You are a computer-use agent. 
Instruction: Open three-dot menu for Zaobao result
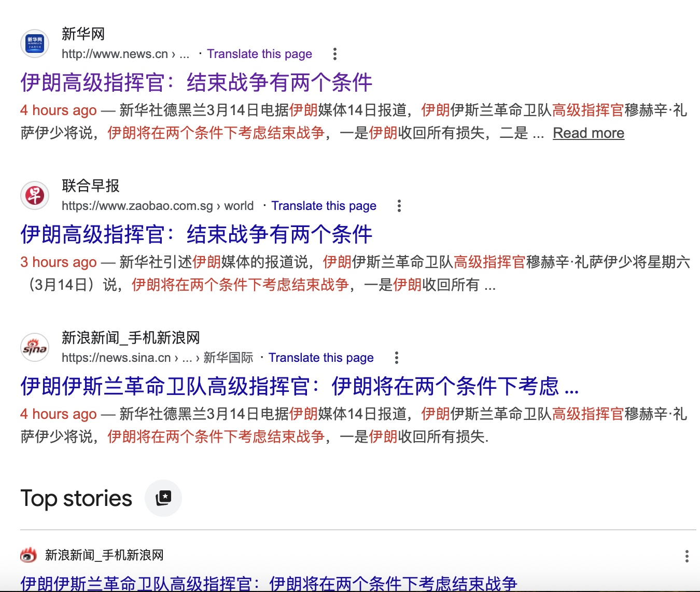click(x=399, y=206)
